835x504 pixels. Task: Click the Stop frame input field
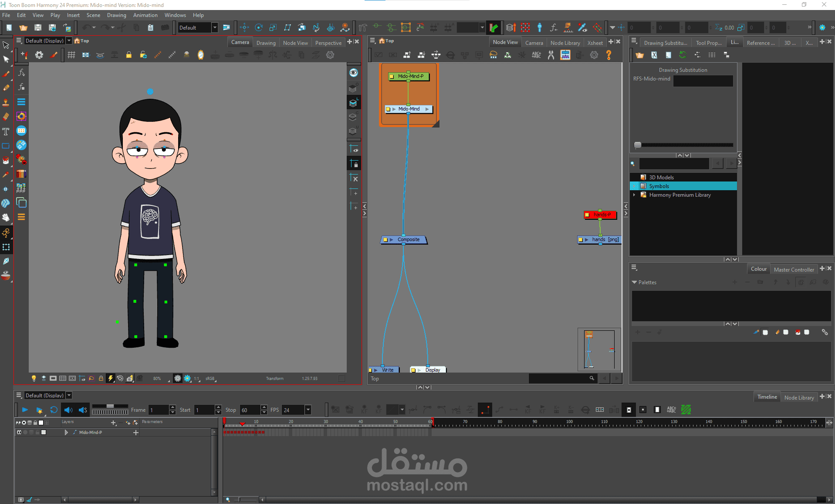pos(250,410)
